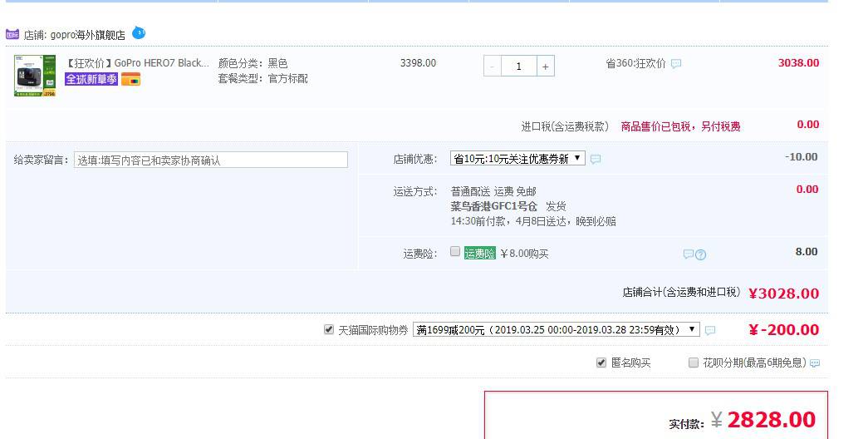868x439 pixels.
Task: Open the 店铺优惠 coupon dropdown
Action: point(517,159)
